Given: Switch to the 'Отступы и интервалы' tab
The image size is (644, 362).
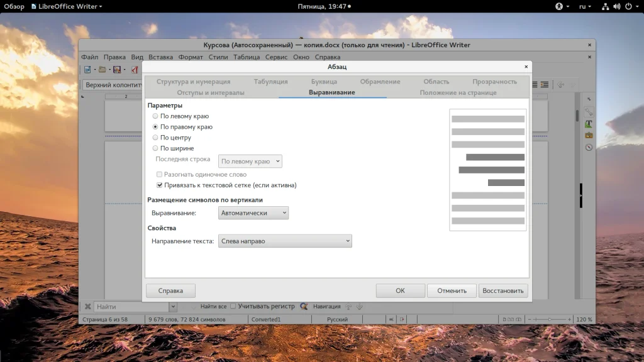Looking at the screenshot, I should tap(211, 92).
